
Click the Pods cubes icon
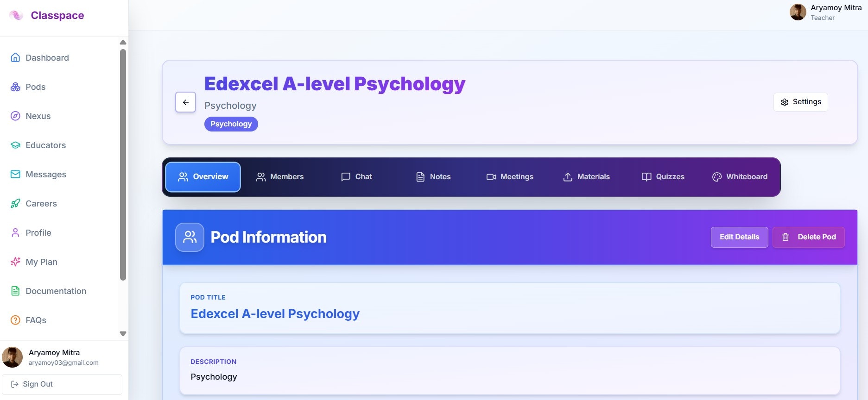point(15,87)
